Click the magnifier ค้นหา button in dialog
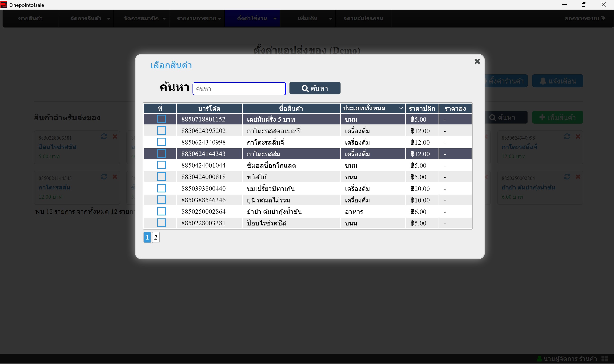 point(315,88)
